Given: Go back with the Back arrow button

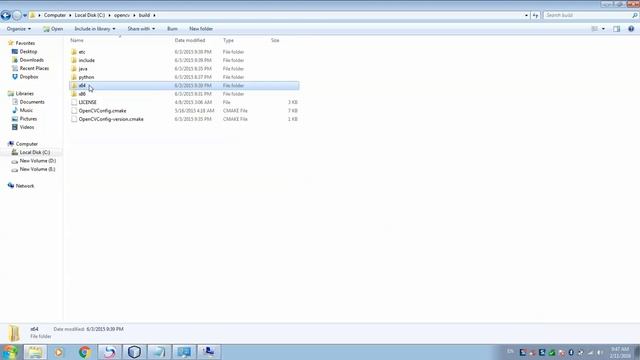Looking at the screenshot, I should 6,15.
